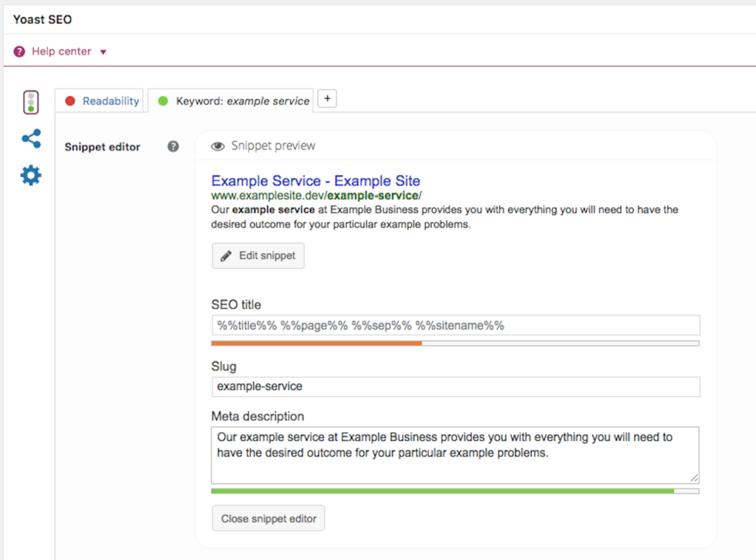Click the Snippet editor help question icon
The image size is (756, 560).
173,146
